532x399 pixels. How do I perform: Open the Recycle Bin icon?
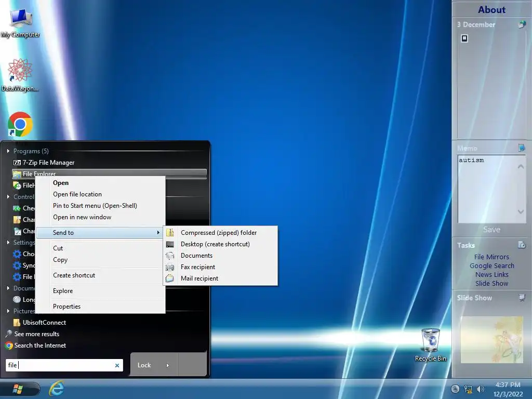(x=431, y=345)
